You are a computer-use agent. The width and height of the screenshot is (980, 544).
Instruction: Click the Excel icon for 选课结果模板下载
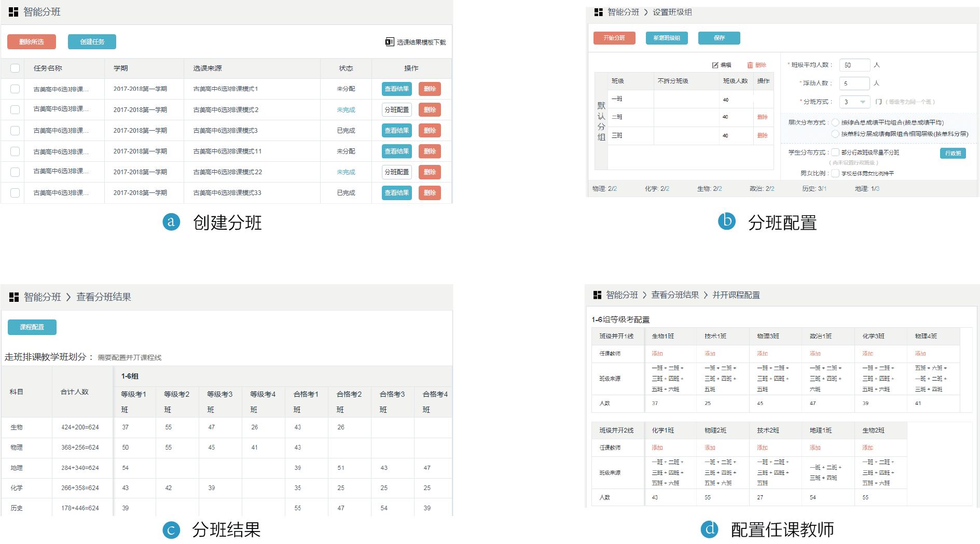pos(390,42)
